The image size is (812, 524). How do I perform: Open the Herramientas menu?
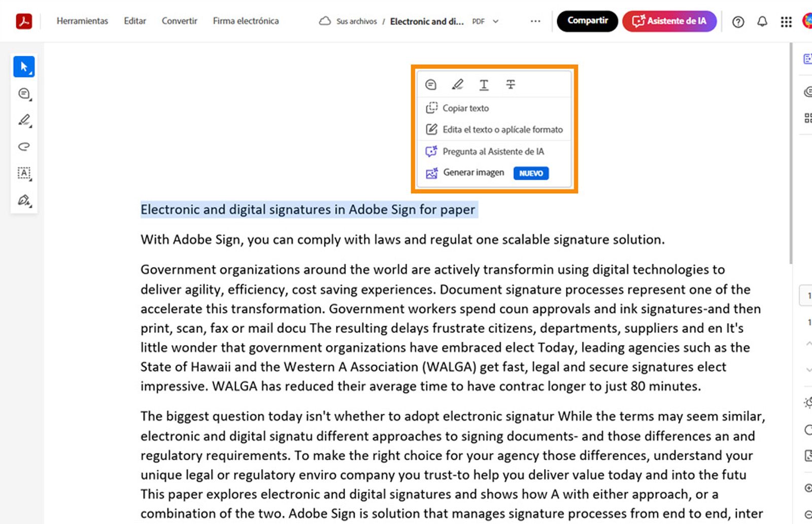[x=82, y=21]
